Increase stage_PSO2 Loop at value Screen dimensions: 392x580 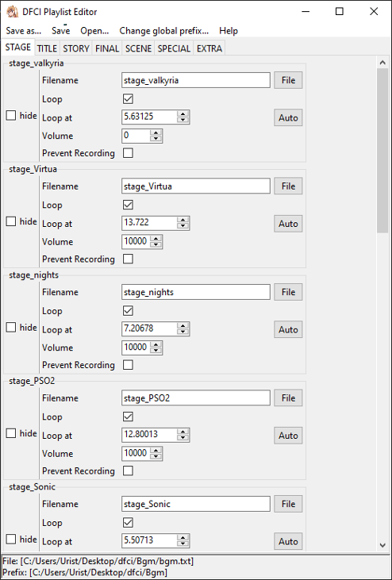click(x=183, y=432)
